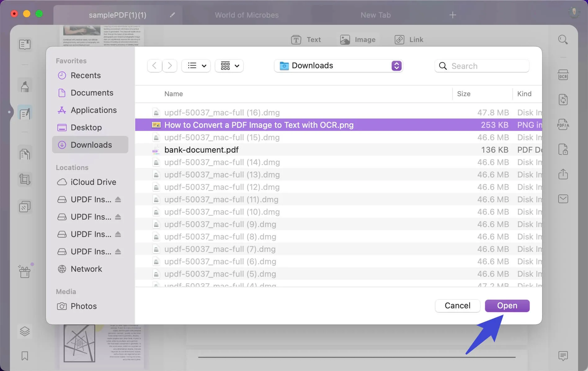This screenshot has width=588, height=371.
Task: Click the Open button
Action: point(507,306)
